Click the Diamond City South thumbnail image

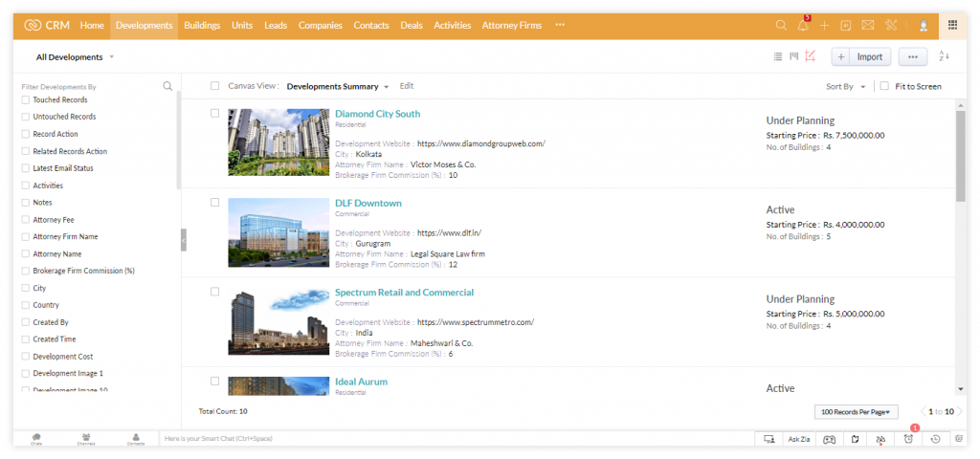tap(278, 142)
